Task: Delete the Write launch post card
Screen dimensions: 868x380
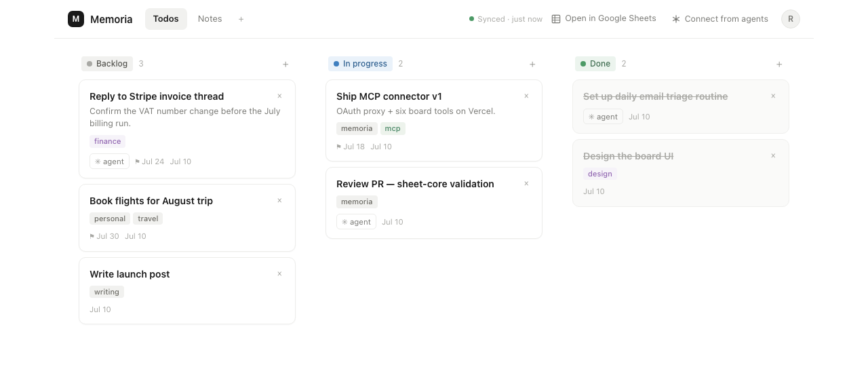Action: click(279, 274)
